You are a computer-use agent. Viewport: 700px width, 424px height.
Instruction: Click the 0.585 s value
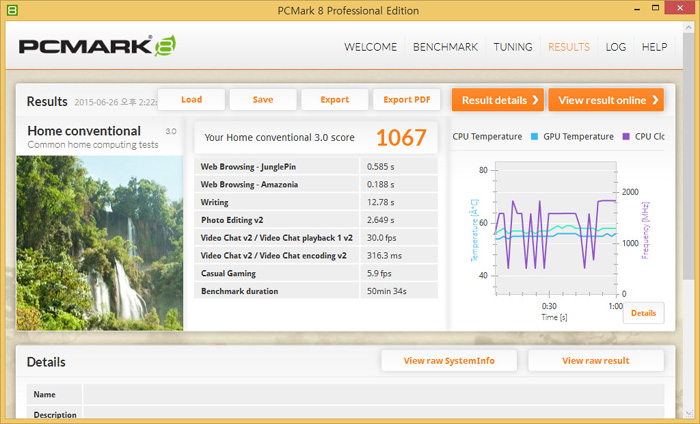click(x=380, y=167)
